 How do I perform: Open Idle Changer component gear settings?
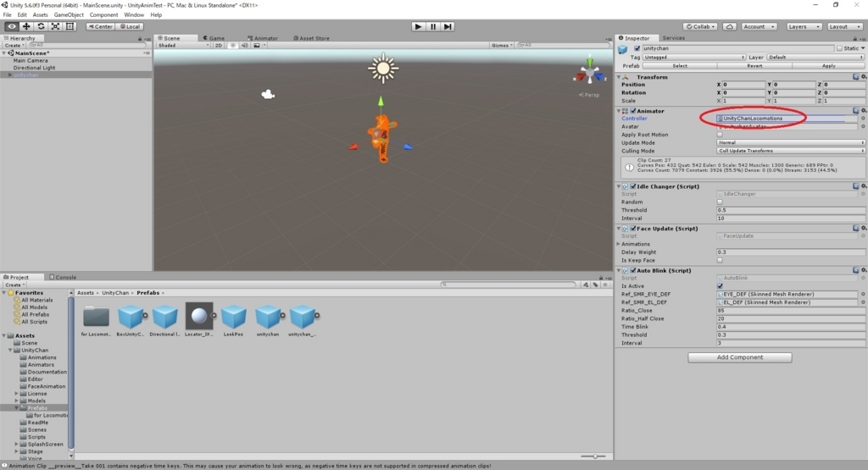pyautogui.click(x=863, y=186)
